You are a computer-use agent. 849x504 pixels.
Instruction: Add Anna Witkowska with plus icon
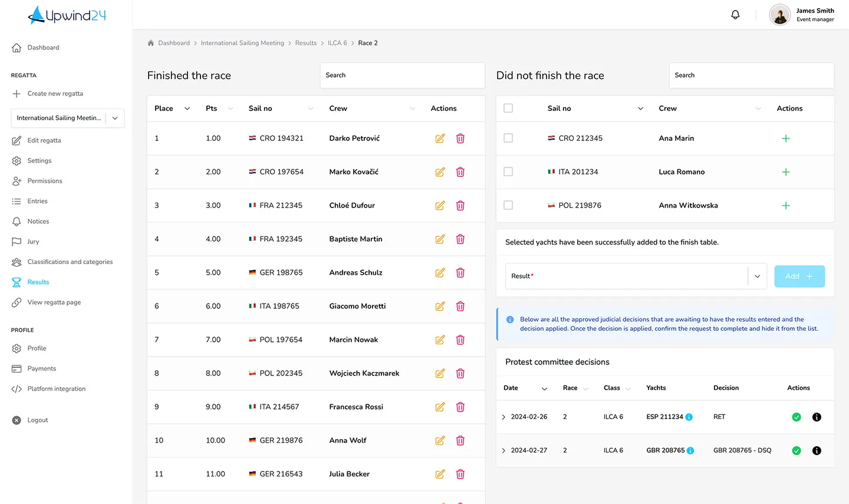[785, 206]
